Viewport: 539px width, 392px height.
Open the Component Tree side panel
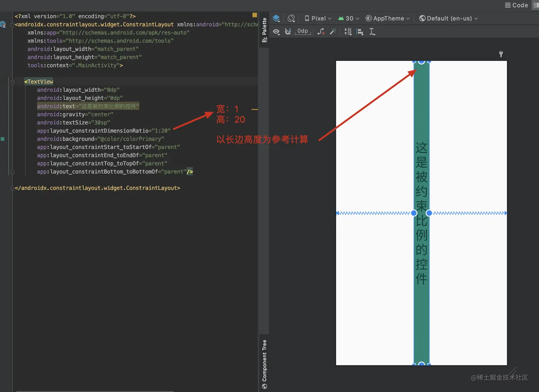pos(264,364)
